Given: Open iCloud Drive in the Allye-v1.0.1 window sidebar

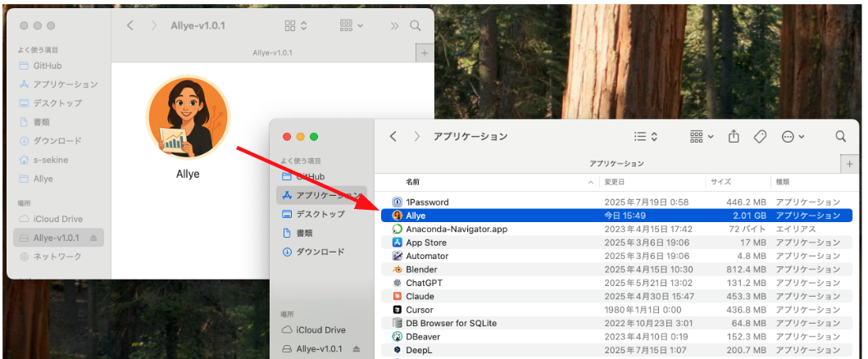Looking at the screenshot, I should (x=50, y=219).
